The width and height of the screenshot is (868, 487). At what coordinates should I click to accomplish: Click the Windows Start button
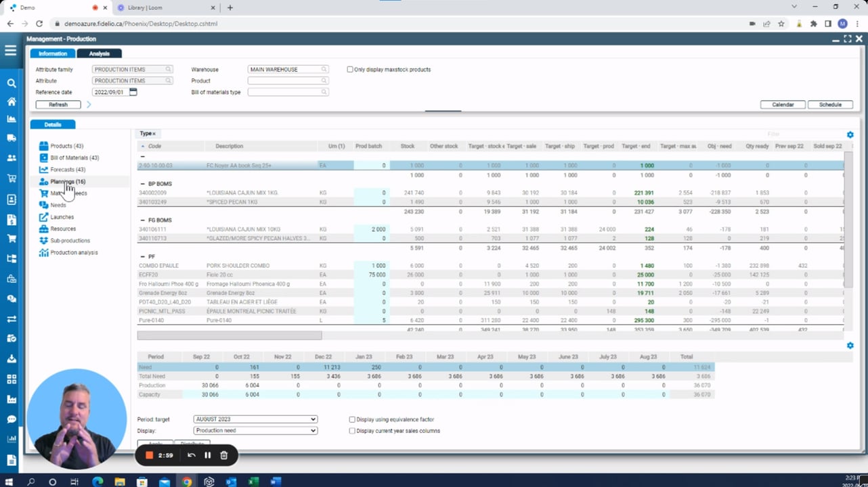9,482
